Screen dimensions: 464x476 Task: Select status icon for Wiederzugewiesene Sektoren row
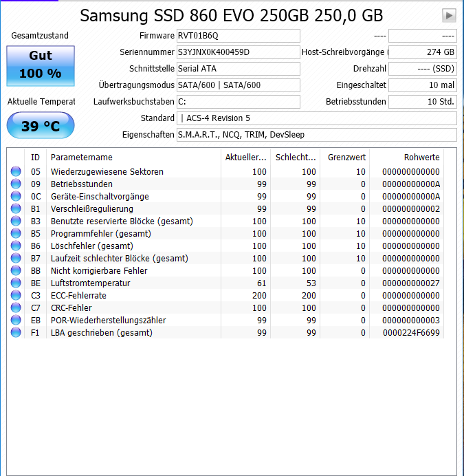point(16,171)
